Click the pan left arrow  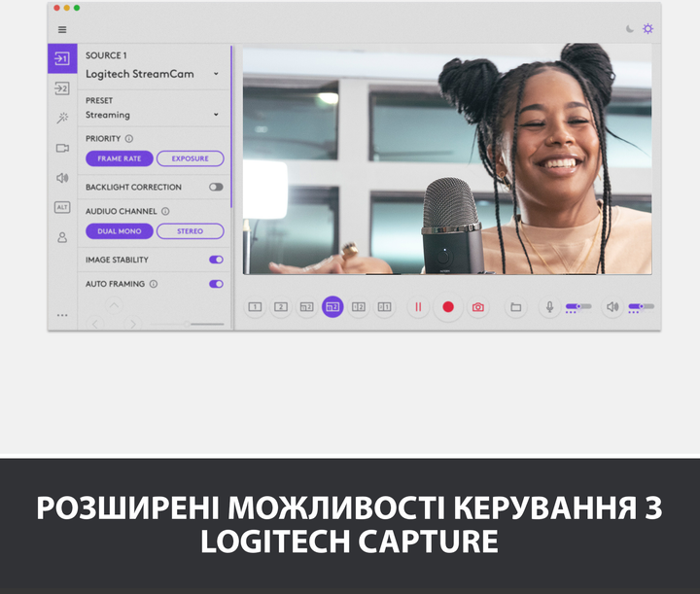pos(95,324)
